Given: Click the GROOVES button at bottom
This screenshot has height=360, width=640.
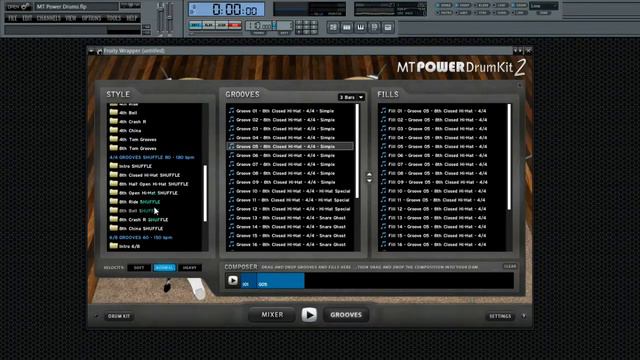Looking at the screenshot, I should [x=346, y=315].
